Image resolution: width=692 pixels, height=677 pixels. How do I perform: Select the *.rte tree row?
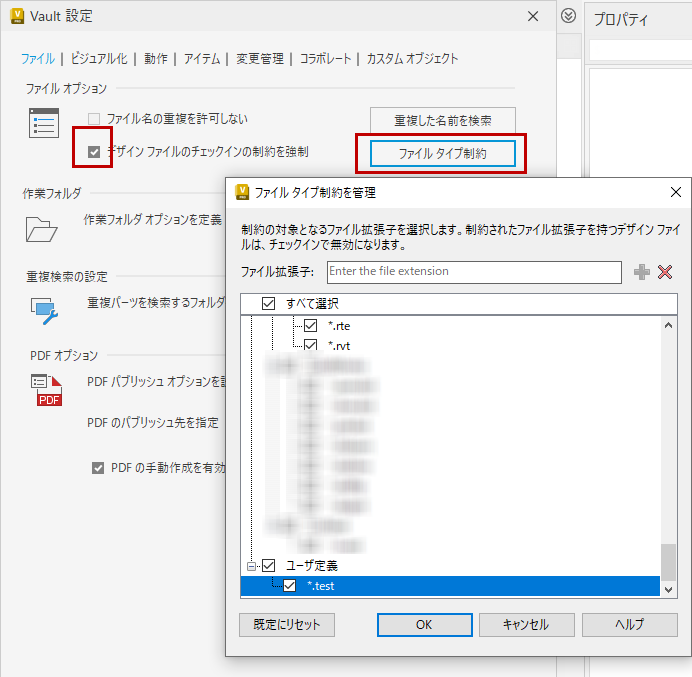[x=450, y=326]
